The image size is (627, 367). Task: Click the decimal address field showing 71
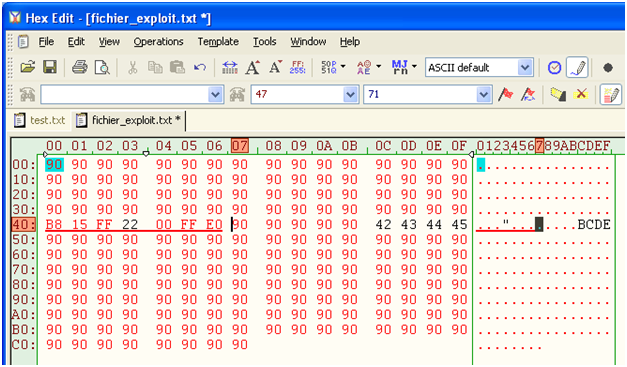click(x=420, y=95)
